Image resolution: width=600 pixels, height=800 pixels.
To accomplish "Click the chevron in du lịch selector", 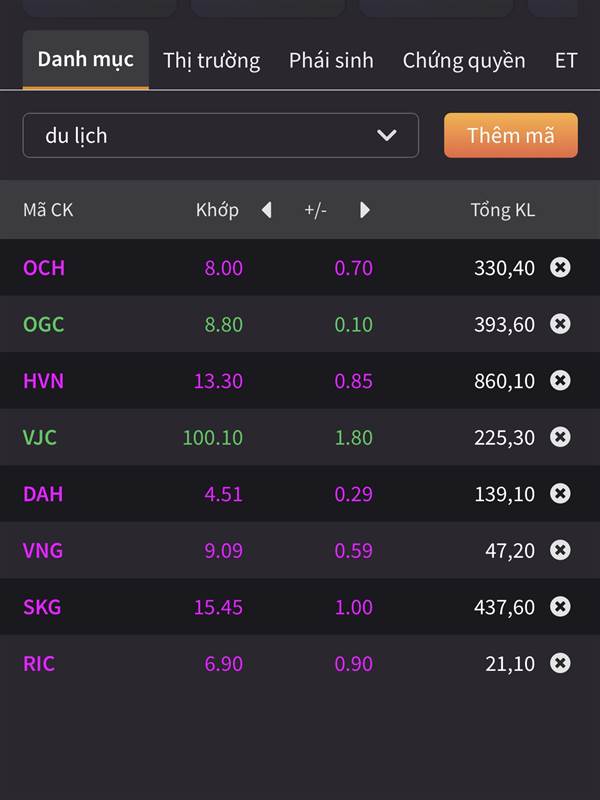I will pyautogui.click(x=386, y=135).
